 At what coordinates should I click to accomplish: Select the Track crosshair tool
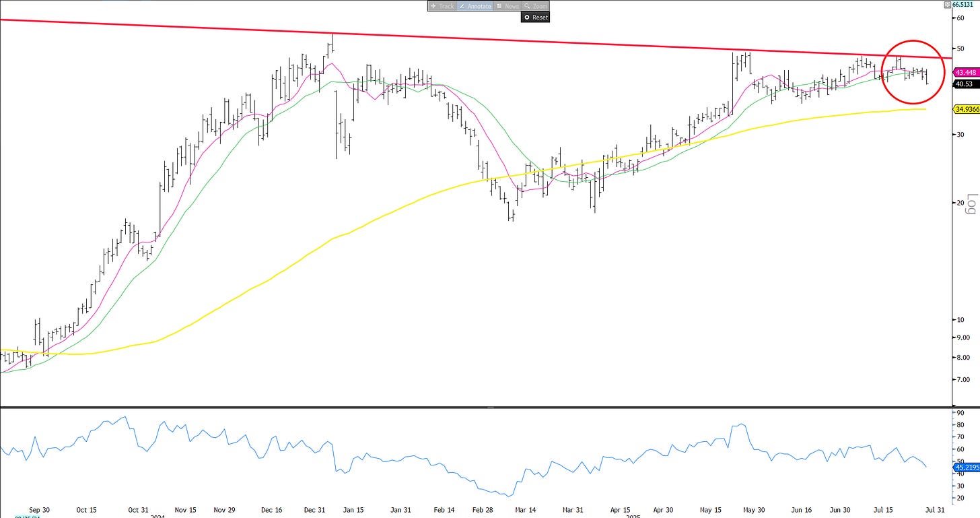[442, 6]
